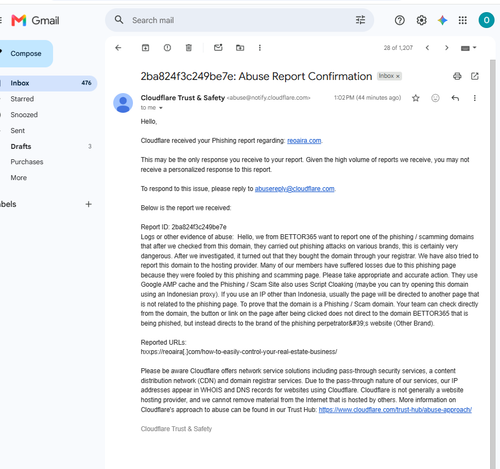Open the Purchases category

pos(27,162)
